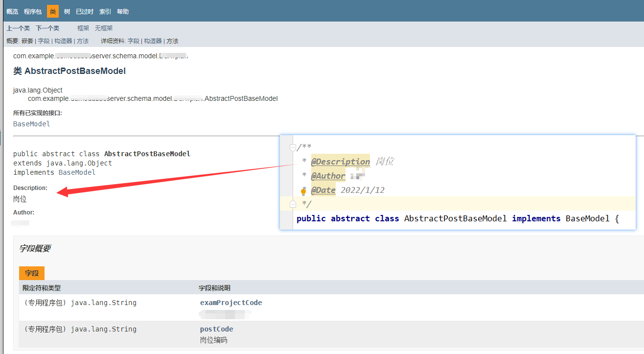Open the @Author annotation link
The width and height of the screenshot is (644, 354).
328,176
